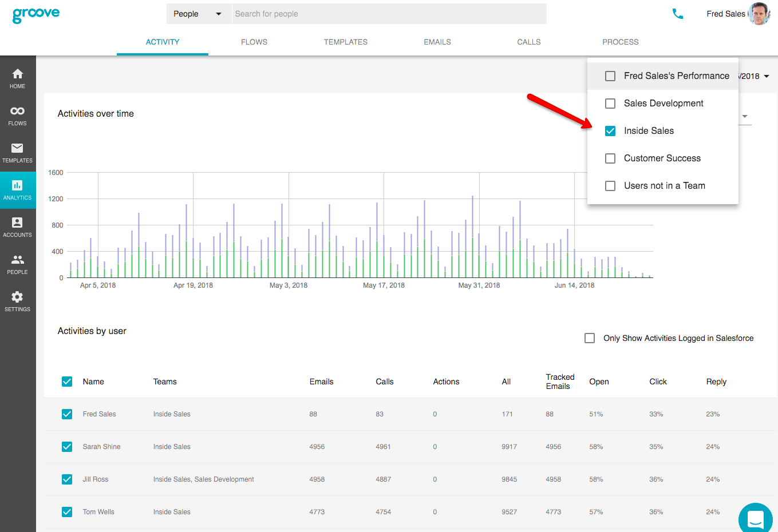The image size is (778, 532).
Task: Sort by the Calls column header
Action: pos(385,382)
